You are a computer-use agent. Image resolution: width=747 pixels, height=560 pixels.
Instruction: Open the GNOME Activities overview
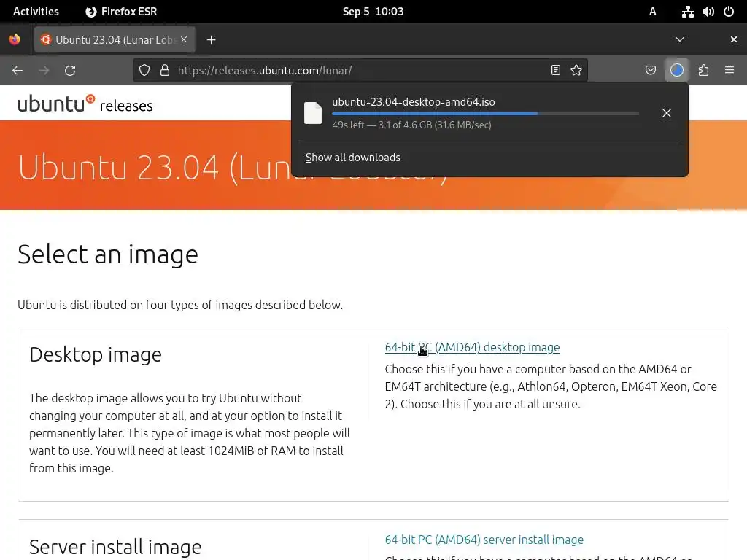36,12
